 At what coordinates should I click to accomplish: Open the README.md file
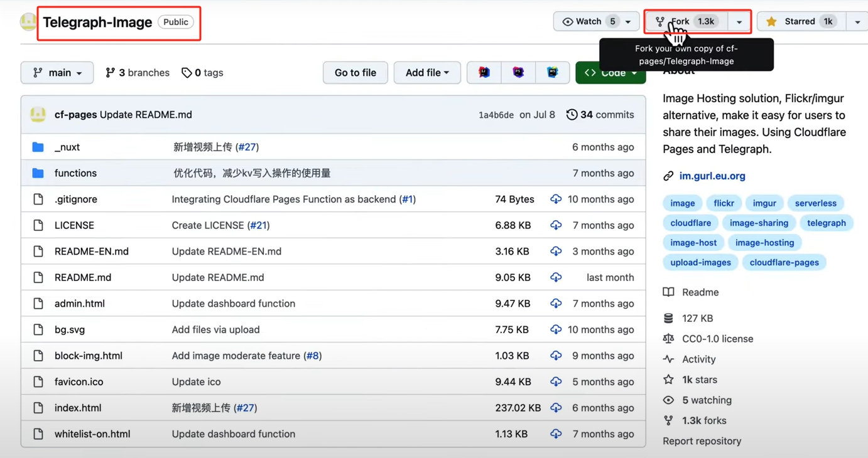click(x=83, y=277)
